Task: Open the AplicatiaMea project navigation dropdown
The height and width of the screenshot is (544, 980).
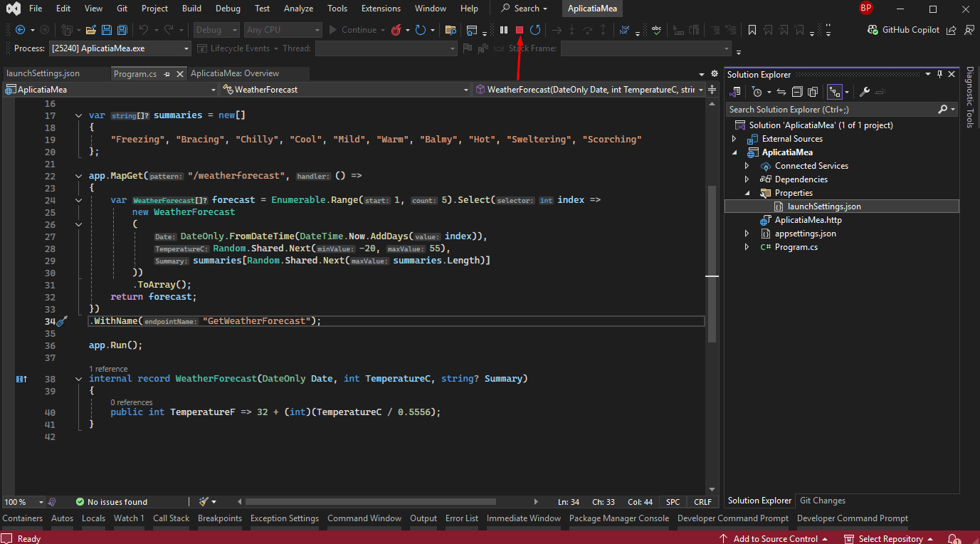Action: [110, 90]
